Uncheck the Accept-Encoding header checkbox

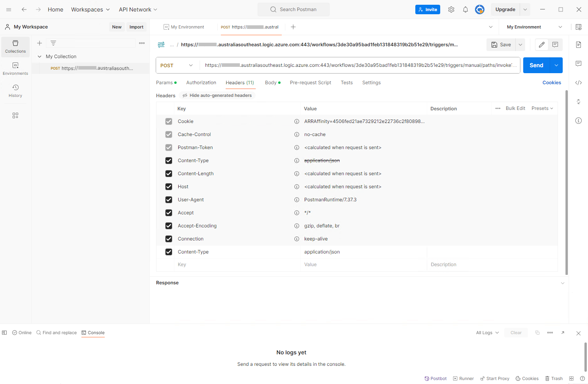pyautogui.click(x=169, y=226)
